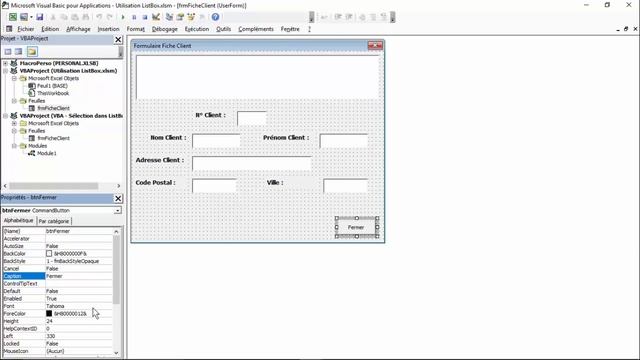640x360 pixels.
Task: Collapse the Modules folder node
Action: [14, 146]
